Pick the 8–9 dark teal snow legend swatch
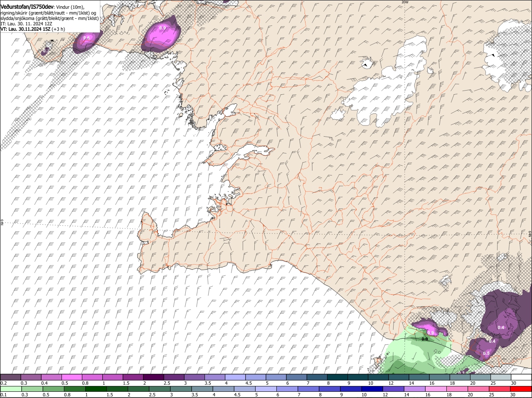 [x=337, y=377]
